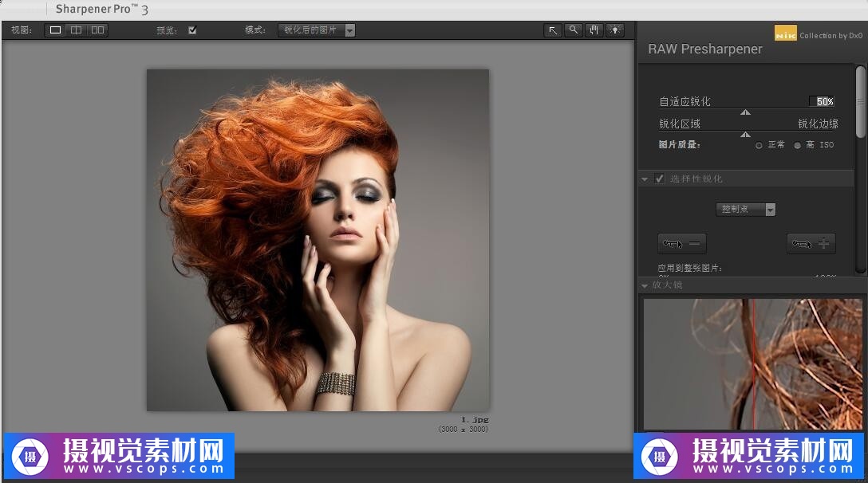Collapse the 放大镜 loupe section arrow
The image size is (868, 483).
pyautogui.click(x=645, y=285)
